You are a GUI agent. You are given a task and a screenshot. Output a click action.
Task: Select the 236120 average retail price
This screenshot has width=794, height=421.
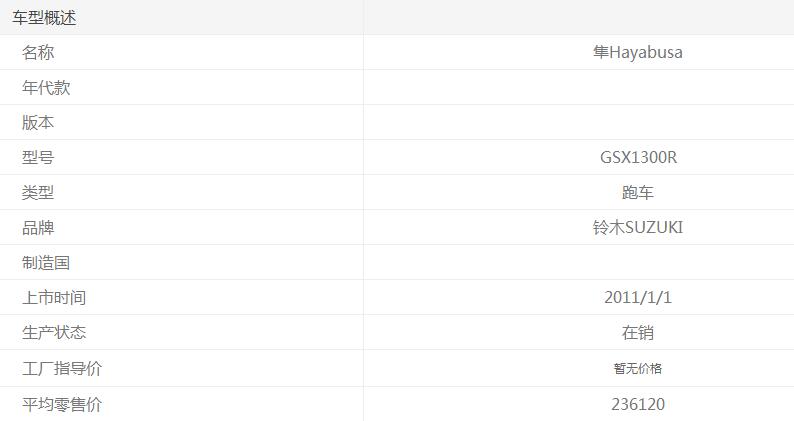(x=638, y=405)
